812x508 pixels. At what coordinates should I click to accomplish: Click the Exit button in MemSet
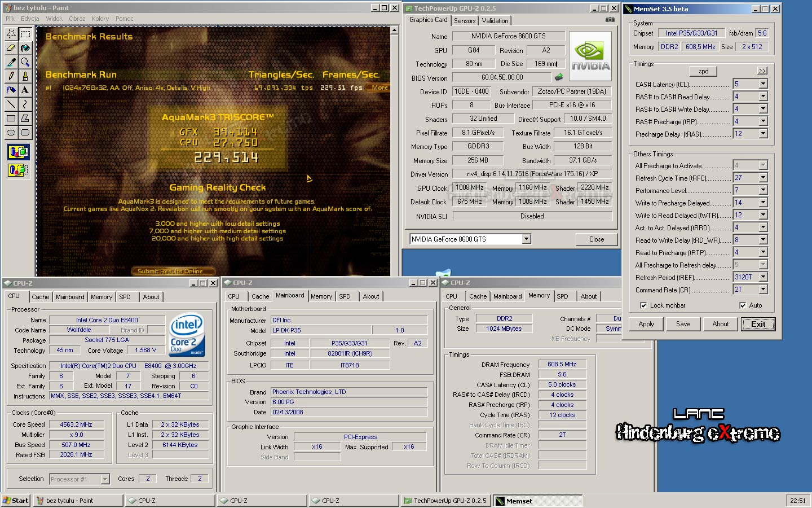tap(758, 324)
